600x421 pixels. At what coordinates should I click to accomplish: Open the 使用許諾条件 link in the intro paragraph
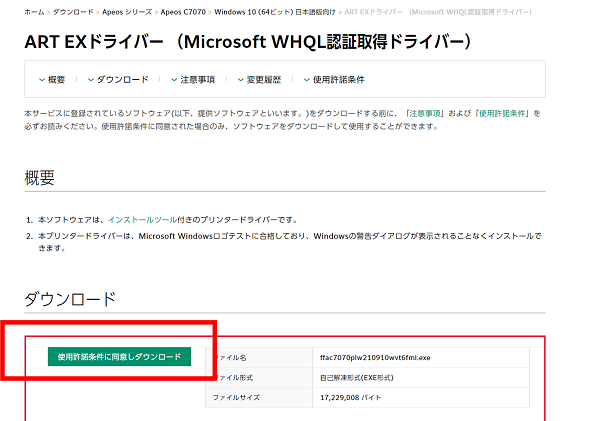tap(505, 113)
